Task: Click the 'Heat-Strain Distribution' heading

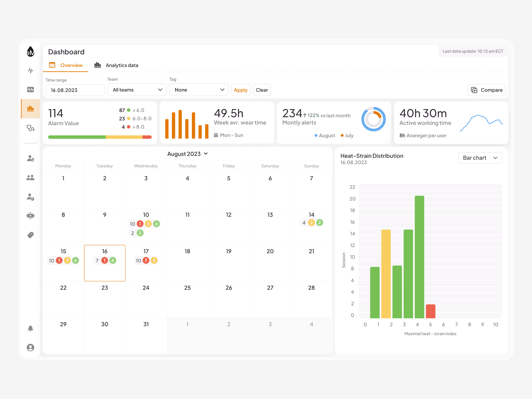Action: 372,156
